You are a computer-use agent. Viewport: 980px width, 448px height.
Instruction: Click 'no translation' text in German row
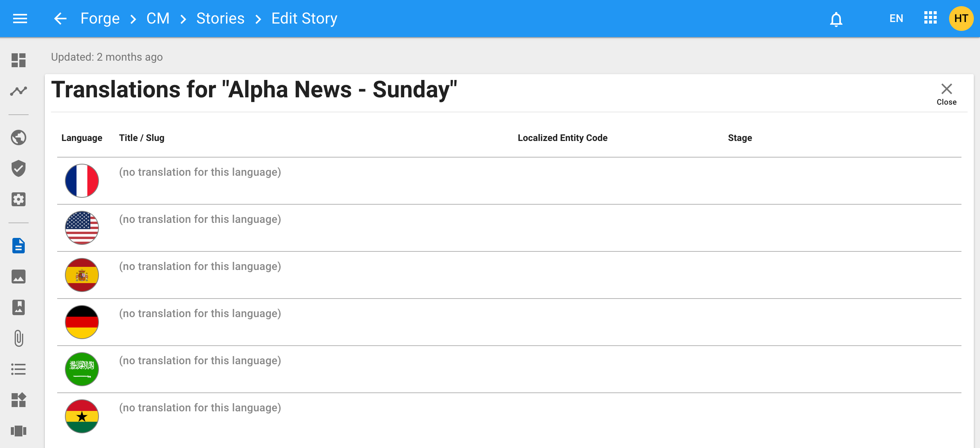pos(200,314)
